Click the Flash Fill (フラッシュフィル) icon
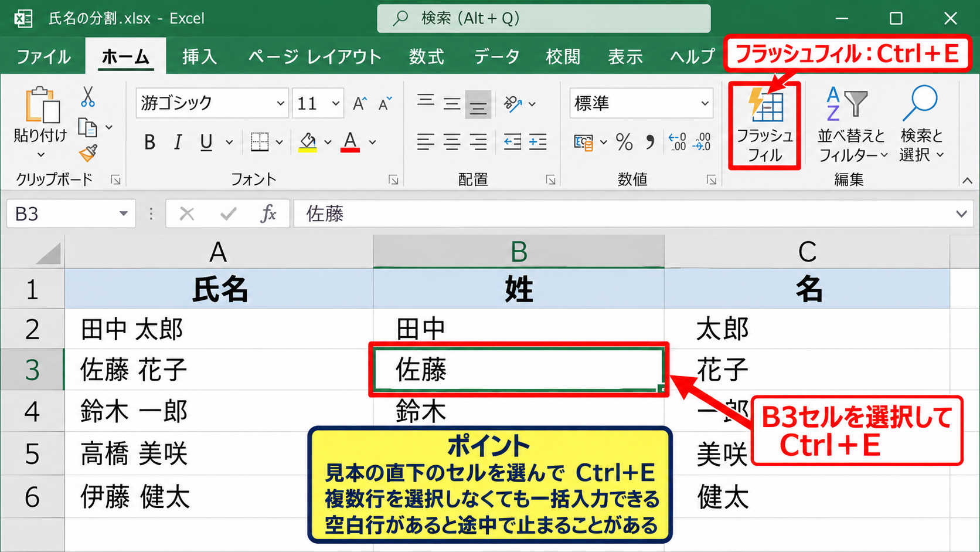 click(765, 104)
